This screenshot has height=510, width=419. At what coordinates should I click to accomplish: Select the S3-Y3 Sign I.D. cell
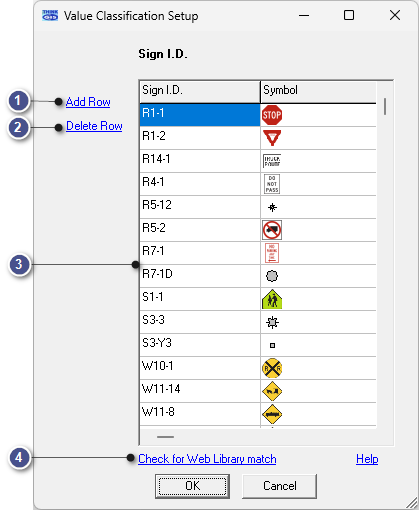200,345
